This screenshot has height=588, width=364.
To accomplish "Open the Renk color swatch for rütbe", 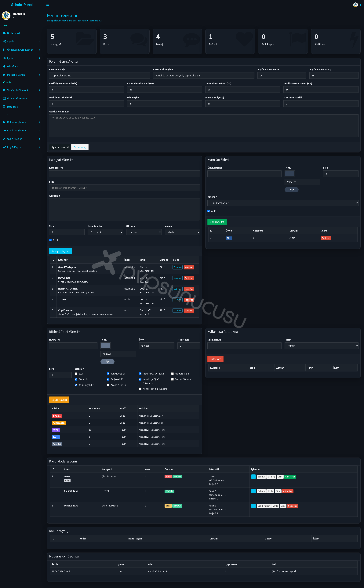I will [105, 346].
